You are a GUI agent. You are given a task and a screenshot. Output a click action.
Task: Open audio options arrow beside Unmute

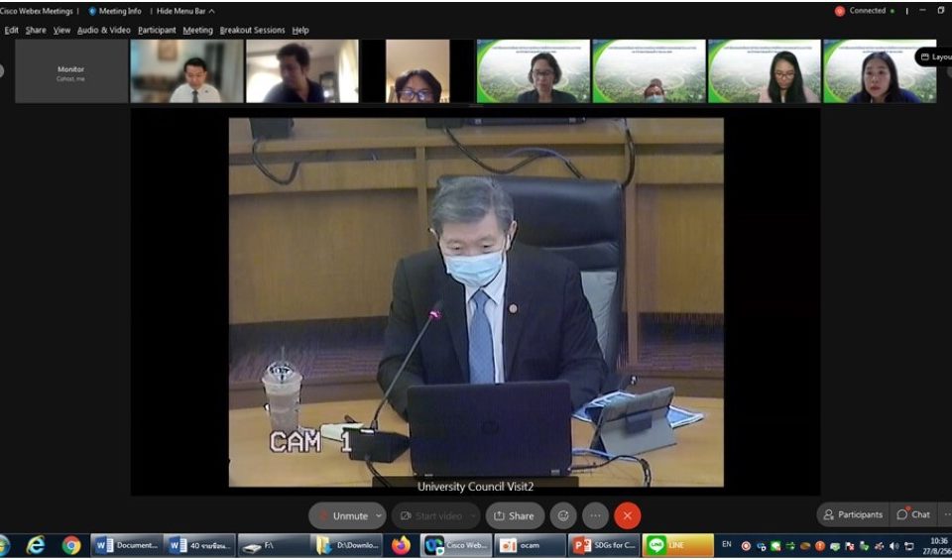[379, 515]
